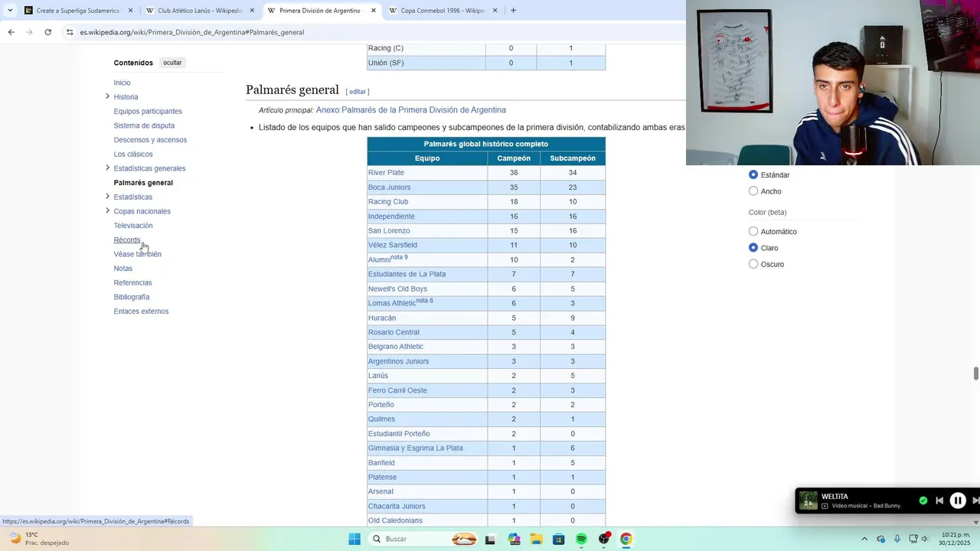Screen dimensions: 980x551
Task: Click the green saved checkmark in media popup
Action: click(923, 500)
